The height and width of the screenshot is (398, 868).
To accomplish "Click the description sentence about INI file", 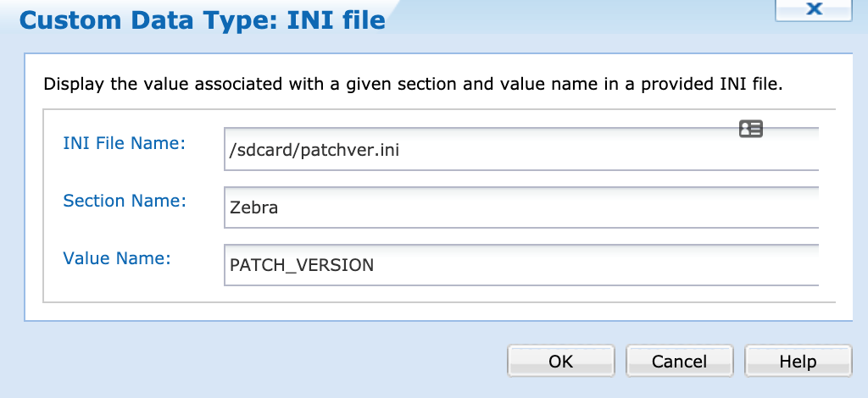I will 418,85.
